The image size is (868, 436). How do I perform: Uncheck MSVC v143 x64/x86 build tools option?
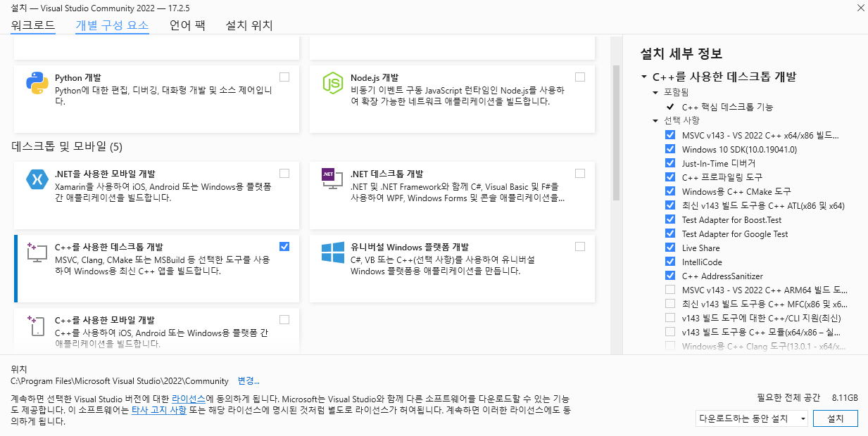point(670,135)
